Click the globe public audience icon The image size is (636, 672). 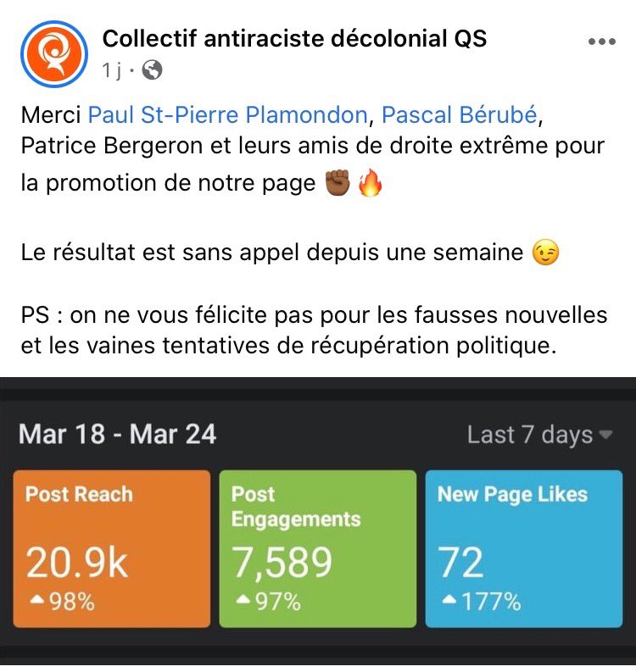click(153, 71)
